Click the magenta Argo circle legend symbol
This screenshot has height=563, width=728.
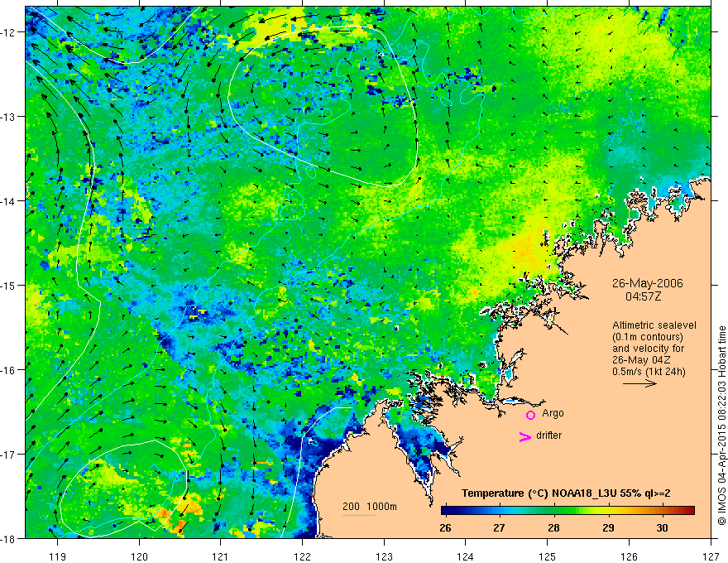(x=530, y=415)
